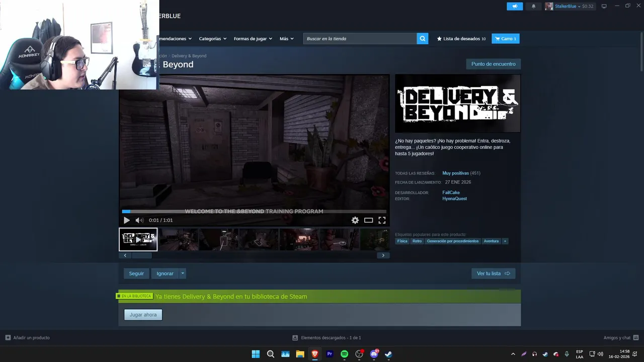The height and width of the screenshot is (362, 644).
Task: Click the Steam taskbar icon
Action: click(x=388, y=354)
